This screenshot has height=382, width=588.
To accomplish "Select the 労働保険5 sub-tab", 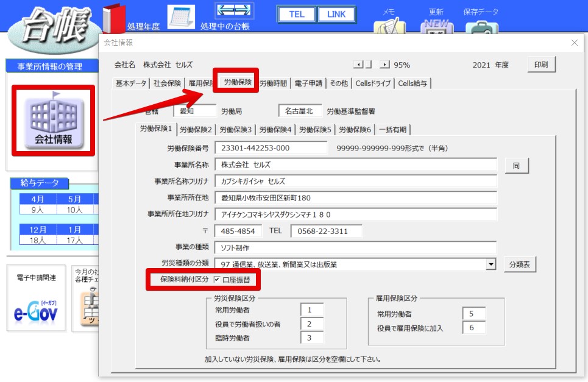I will [x=315, y=130].
